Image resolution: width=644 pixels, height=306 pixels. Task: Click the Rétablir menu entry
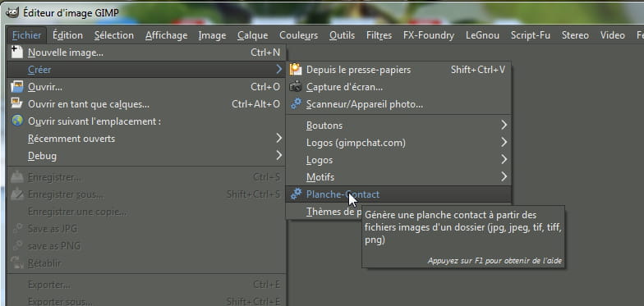(146, 263)
